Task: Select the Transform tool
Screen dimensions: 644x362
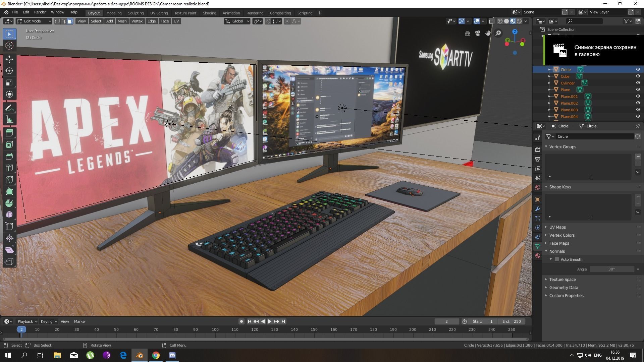Action: pyautogui.click(x=9, y=94)
